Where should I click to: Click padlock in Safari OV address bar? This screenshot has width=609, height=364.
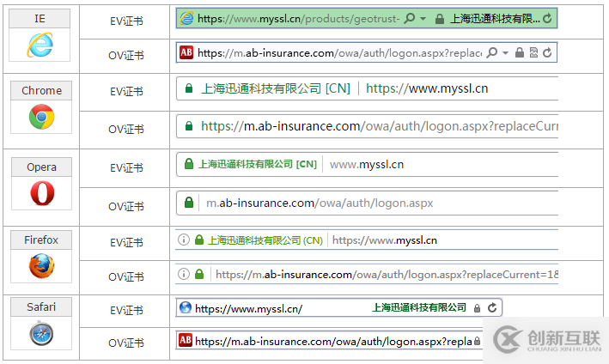(477, 341)
